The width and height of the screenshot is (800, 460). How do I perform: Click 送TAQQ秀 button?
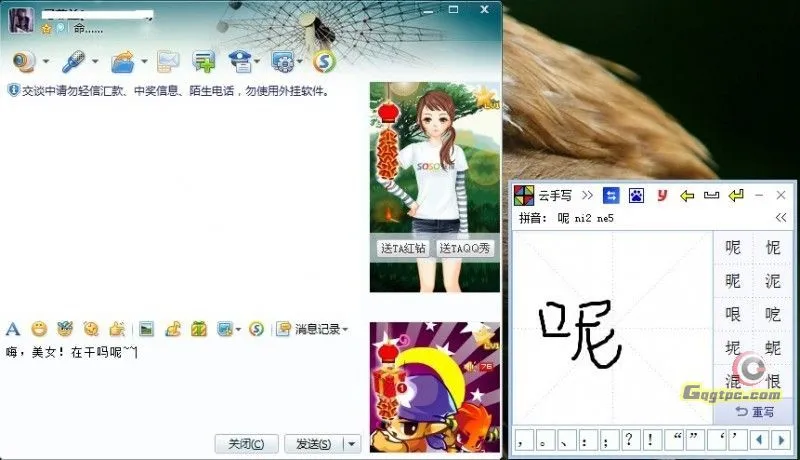pos(465,248)
